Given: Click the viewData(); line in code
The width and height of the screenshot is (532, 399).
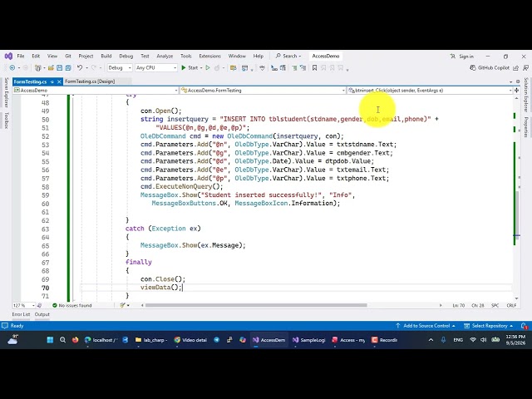Looking at the screenshot, I should 161,288.
